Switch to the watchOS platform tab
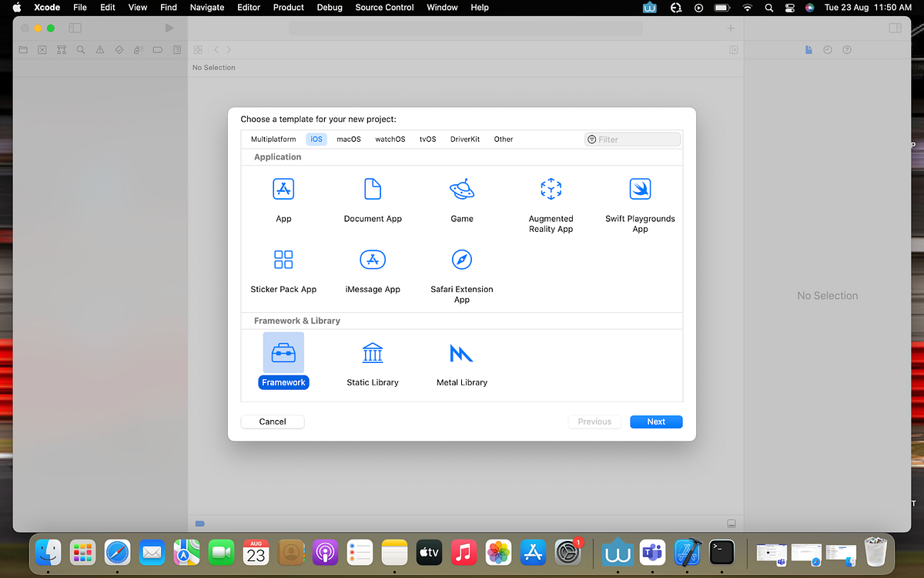Image resolution: width=924 pixels, height=578 pixels. click(x=390, y=139)
